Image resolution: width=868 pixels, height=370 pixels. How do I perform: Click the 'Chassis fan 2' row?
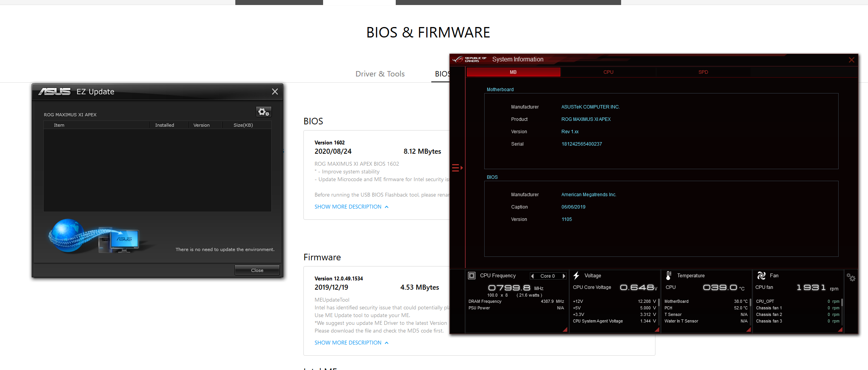click(798, 314)
